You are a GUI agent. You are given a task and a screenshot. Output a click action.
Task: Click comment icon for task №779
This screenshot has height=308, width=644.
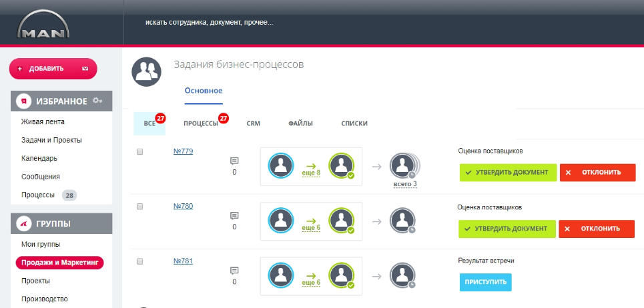234,161
